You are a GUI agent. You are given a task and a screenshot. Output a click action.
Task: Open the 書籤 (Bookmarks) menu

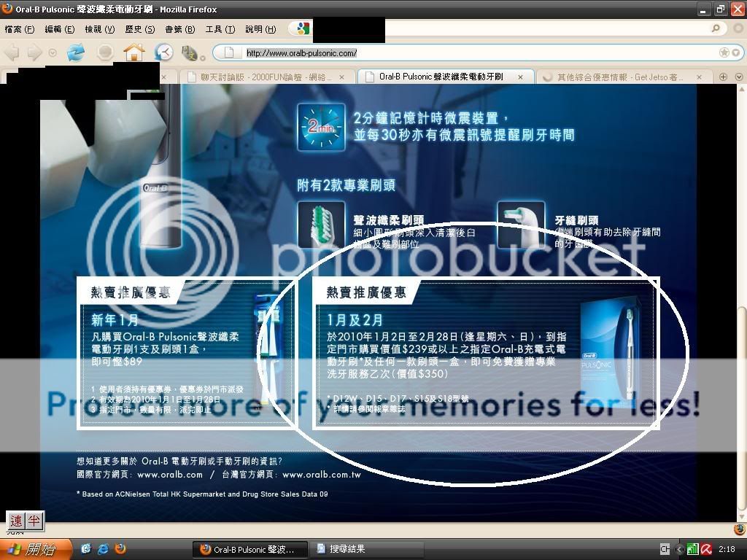click(x=179, y=29)
